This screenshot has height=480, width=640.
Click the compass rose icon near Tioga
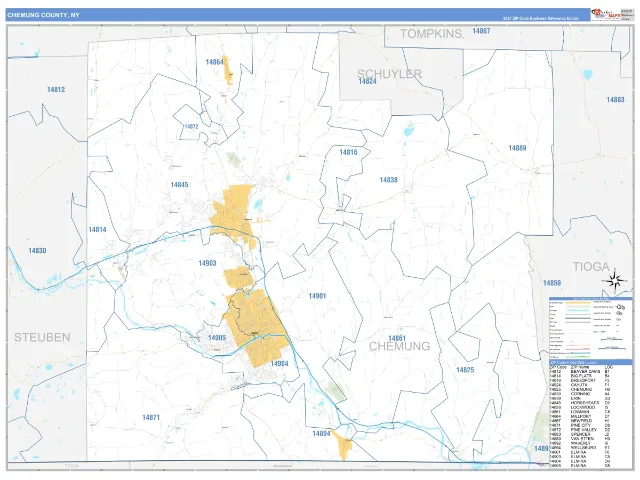pos(616,281)
